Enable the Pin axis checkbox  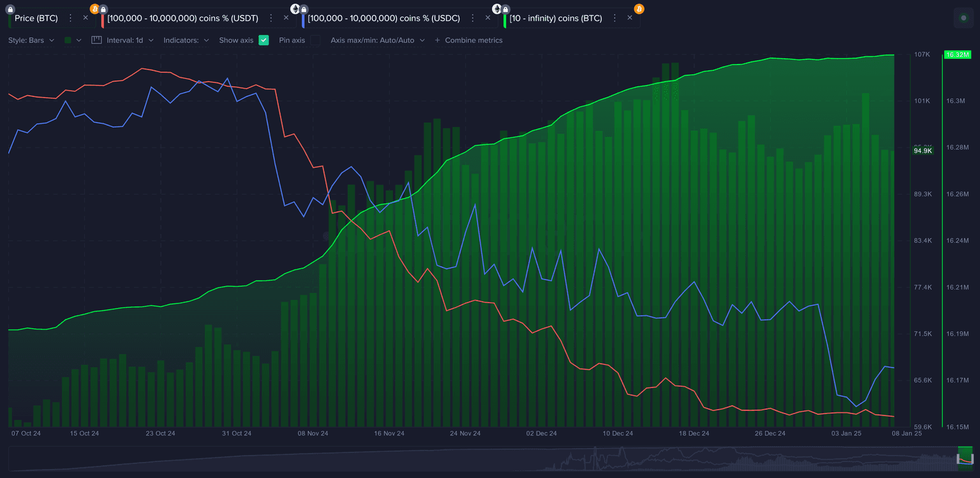pos(315,40)
